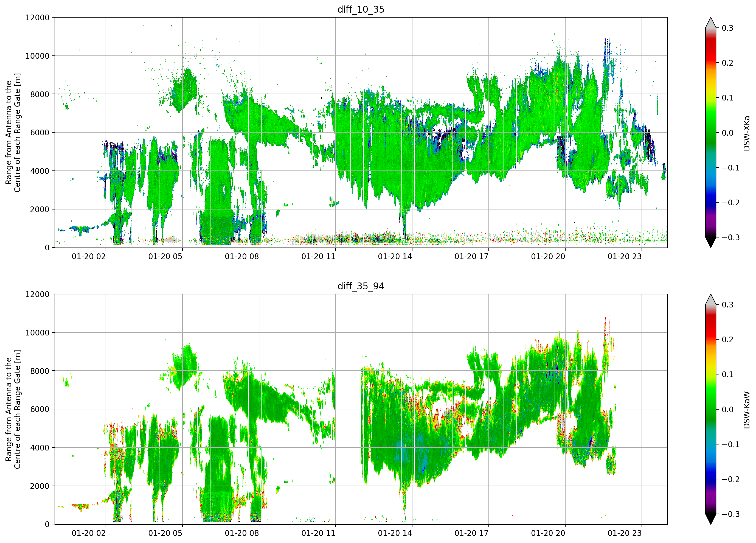Click the "8000" y-tick of diff_35_94 plot

coord(40,371)
